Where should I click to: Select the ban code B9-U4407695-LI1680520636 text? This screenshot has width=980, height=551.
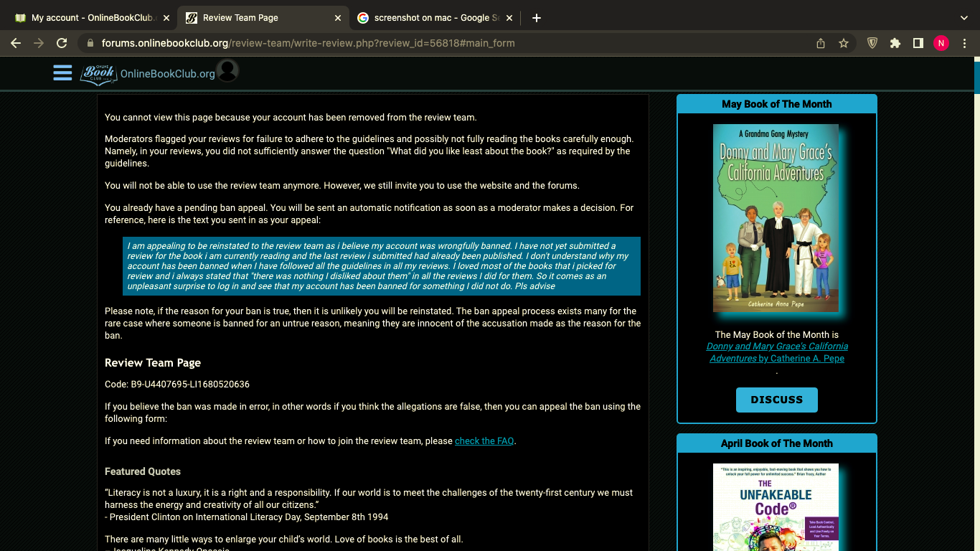pos(190,385)
